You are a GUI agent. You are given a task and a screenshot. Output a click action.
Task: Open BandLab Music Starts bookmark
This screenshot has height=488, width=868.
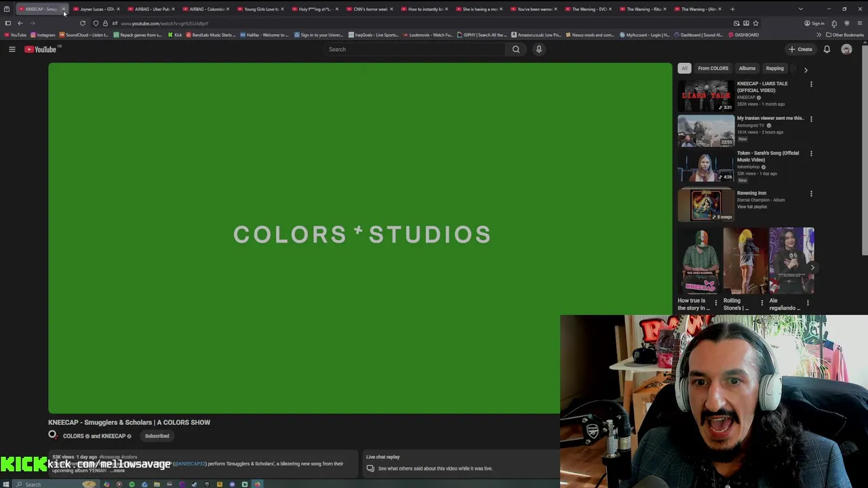click(x=211, y=35)
